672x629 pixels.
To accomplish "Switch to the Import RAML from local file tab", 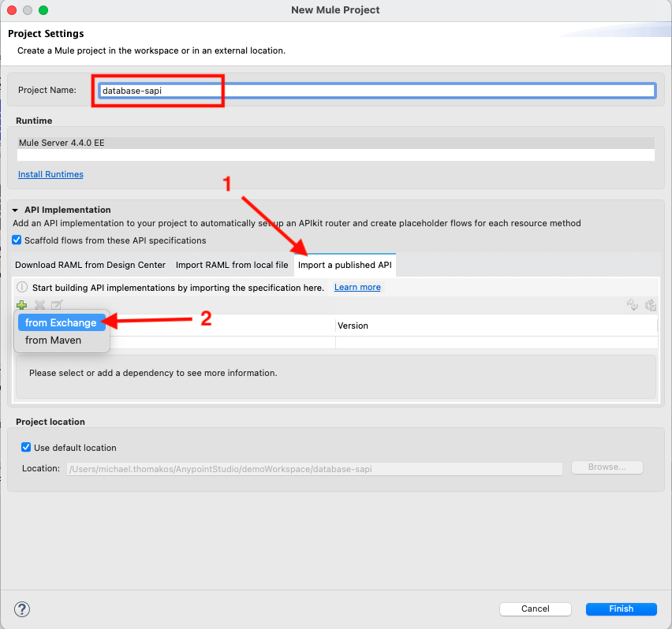I will pyautogui.click(x=231, y=265).
